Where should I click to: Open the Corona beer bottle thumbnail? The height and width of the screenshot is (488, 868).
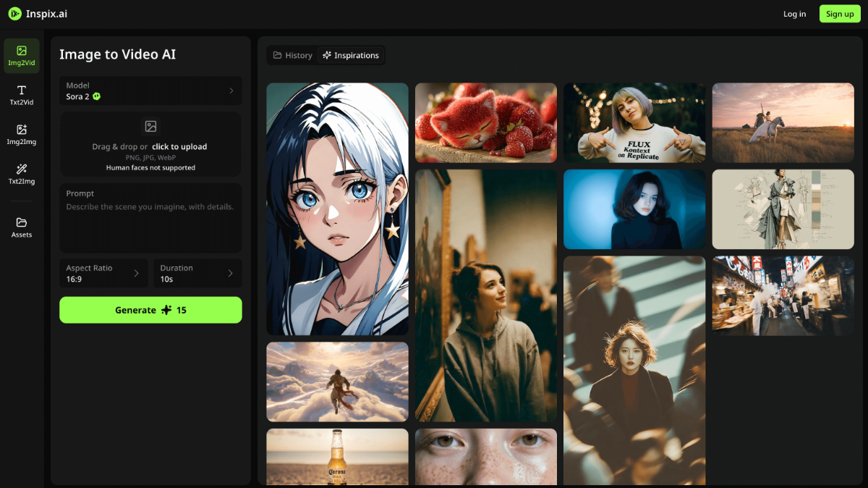(x=337, y=457)
